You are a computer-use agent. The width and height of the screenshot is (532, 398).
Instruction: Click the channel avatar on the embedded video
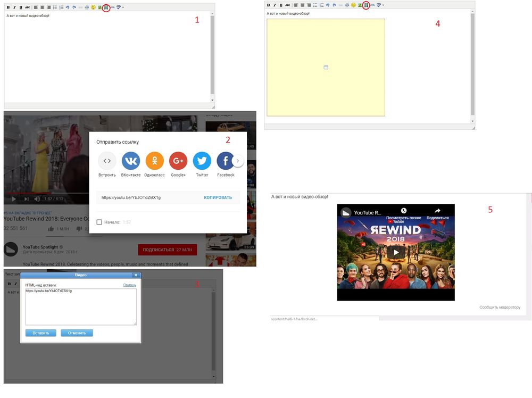click(x=346, y=213)
